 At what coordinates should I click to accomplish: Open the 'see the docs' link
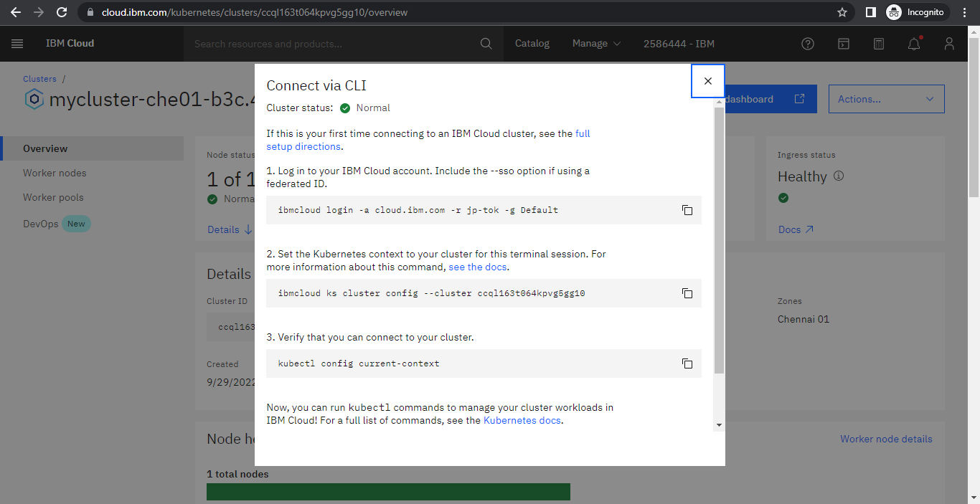(477, 267)
